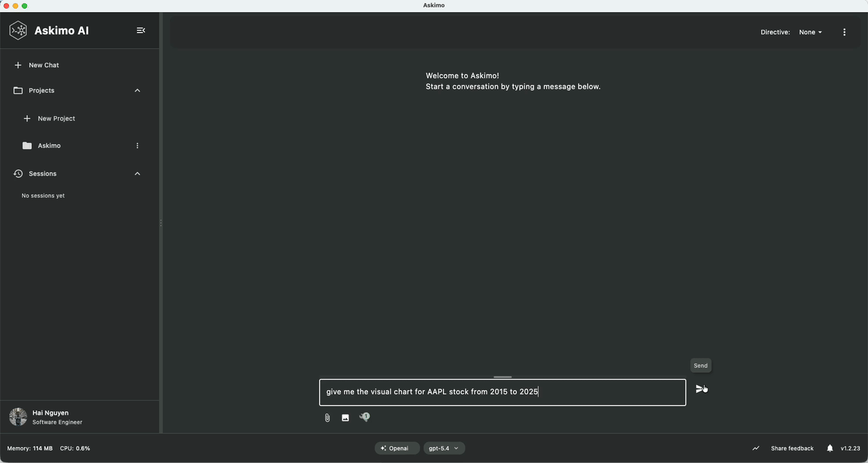The image size is (868, 463).
Task: Click the Share feedback link
Action: pos(792,448)
